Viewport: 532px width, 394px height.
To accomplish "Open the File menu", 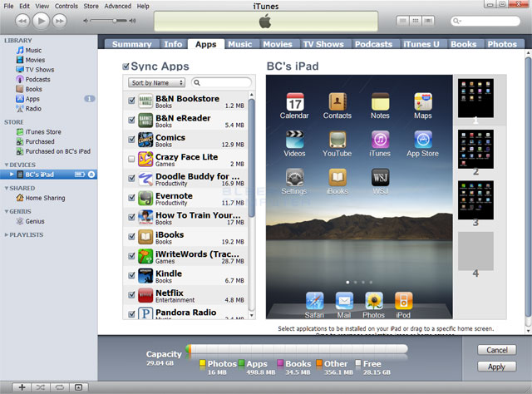I will 8,6.
